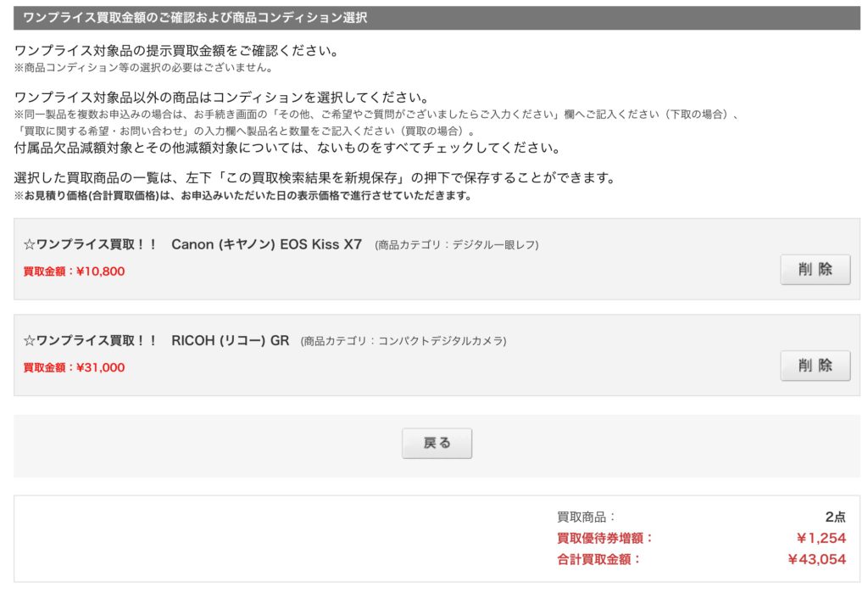
Task: Click the ¥31,000 買取金額 text
Action: pos(74,367)
